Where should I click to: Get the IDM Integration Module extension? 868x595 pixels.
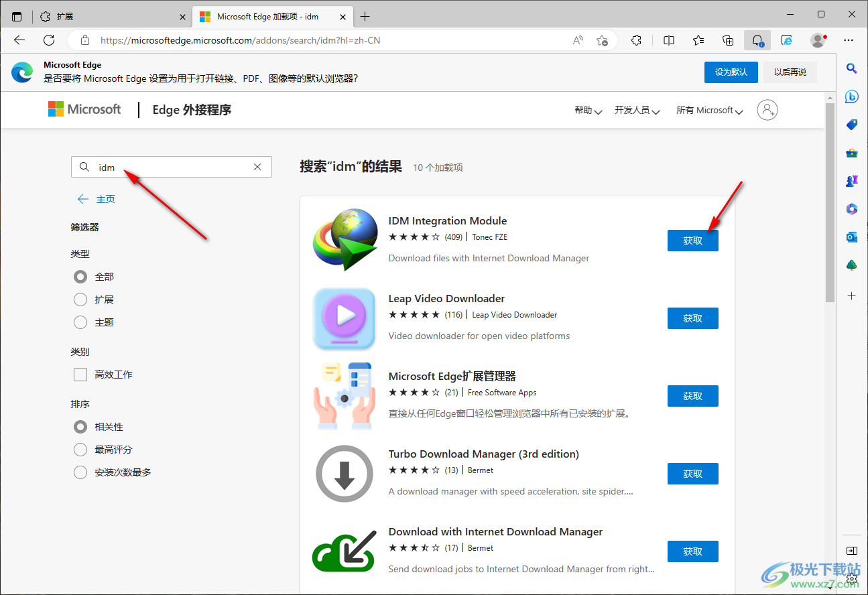point(693,241)
